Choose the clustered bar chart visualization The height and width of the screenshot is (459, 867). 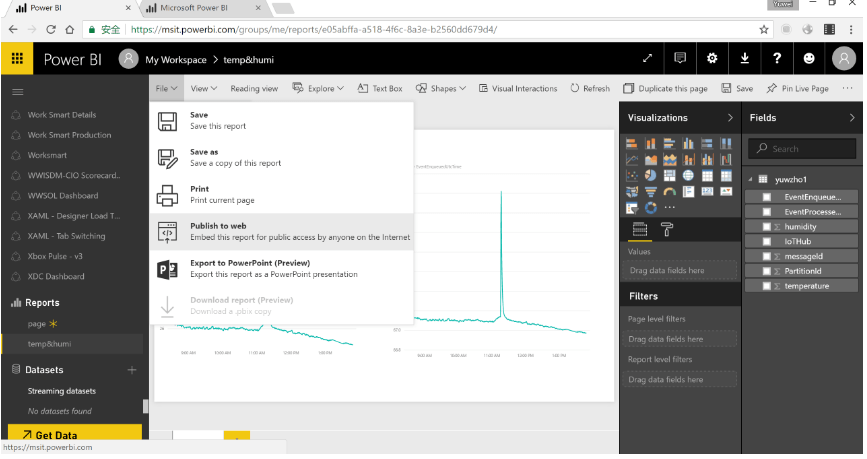pyautogui.click(x=670, y=144)
